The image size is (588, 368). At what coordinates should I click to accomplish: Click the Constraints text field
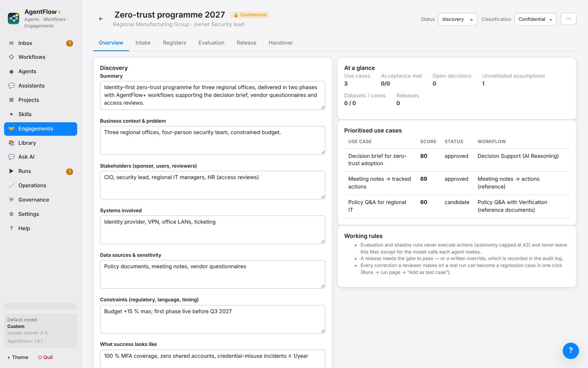[213, 319]
